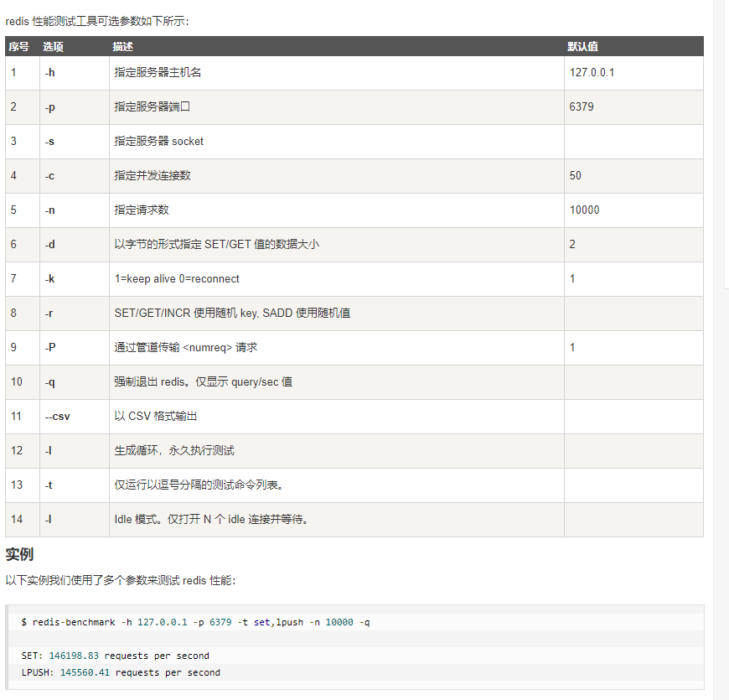Image resolution: width=729 pixels, height=700 pixels.
Task: Click description 指定并发连接数
Action: click(153, 176)
